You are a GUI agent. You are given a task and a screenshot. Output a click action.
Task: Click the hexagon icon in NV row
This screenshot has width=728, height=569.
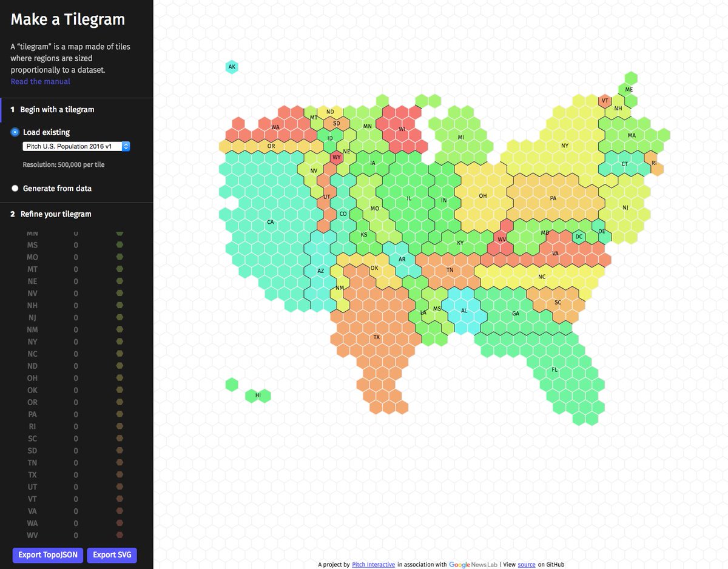(x=120, y=294)
